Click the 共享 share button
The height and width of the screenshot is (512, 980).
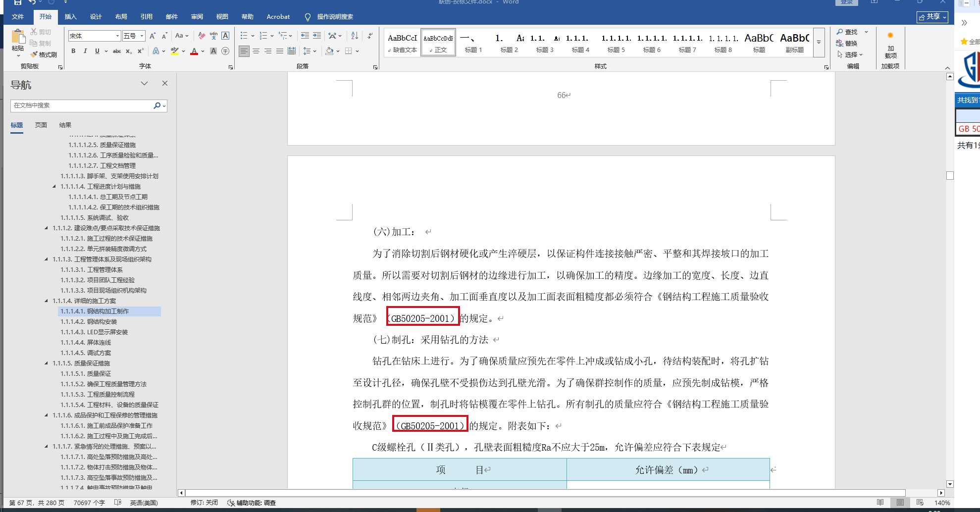932,17
